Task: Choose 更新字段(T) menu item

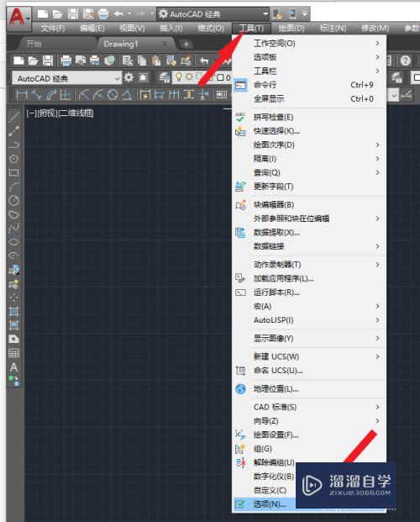Action: (309, 187)
